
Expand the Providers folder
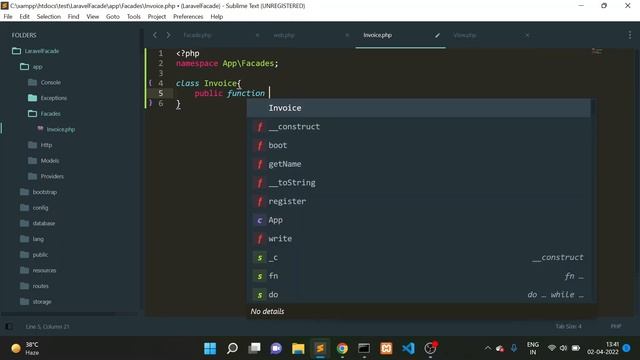[52, 176]
